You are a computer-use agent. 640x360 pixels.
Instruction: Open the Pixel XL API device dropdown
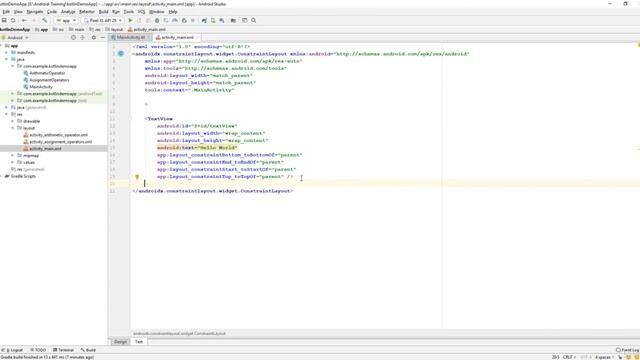(x=103, y=20)
